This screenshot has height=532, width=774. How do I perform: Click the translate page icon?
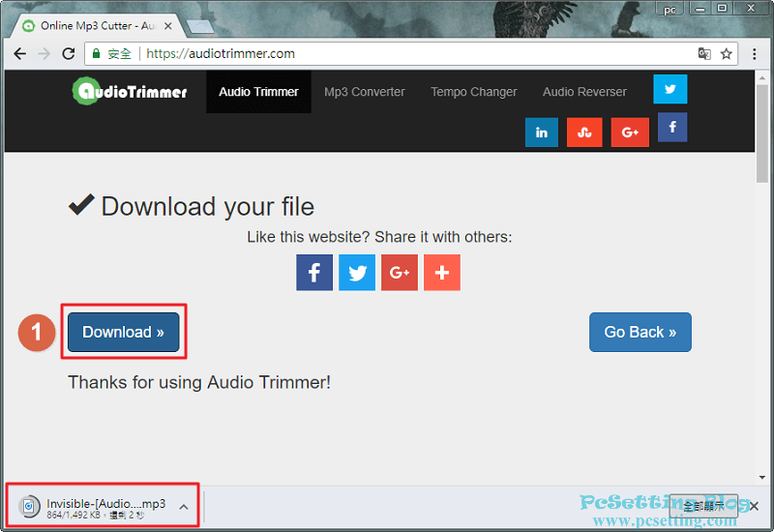[x=704, y=53]
